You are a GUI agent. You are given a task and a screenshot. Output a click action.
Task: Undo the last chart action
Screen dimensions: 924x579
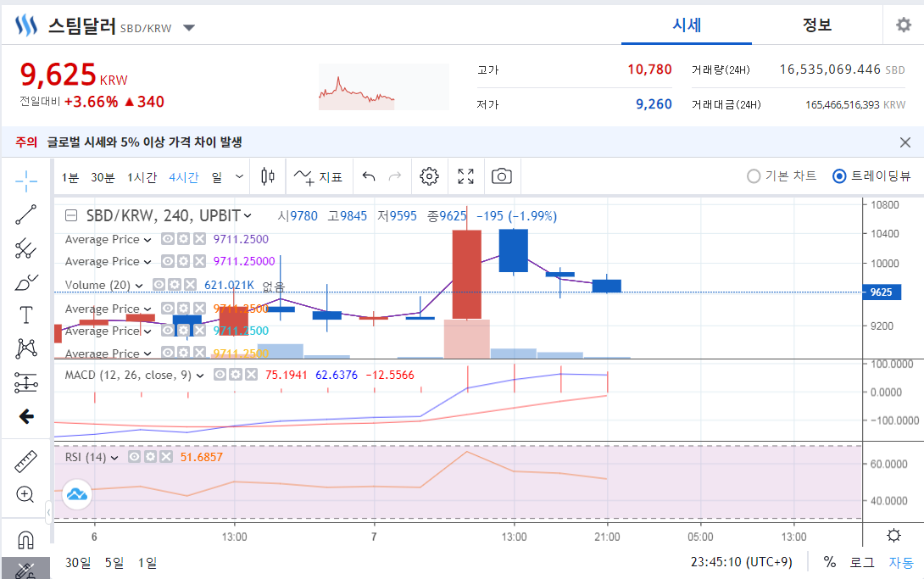click(x=369, y=176)
